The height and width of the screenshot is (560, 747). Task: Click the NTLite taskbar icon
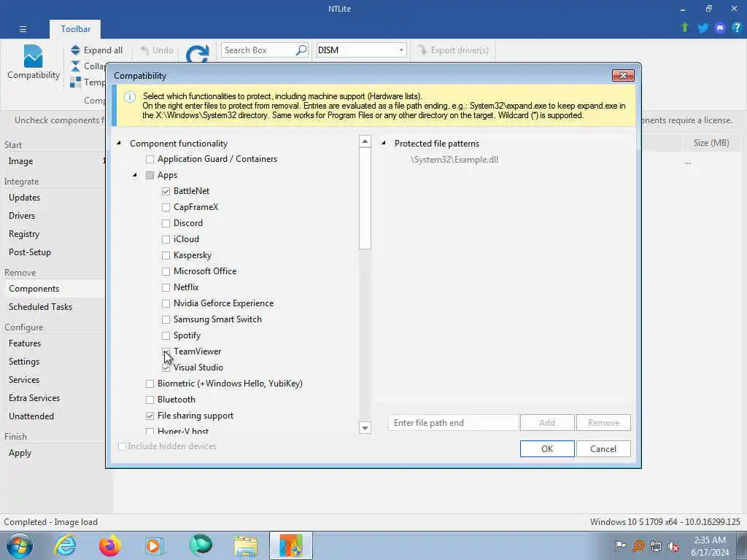tap(291, 545)
